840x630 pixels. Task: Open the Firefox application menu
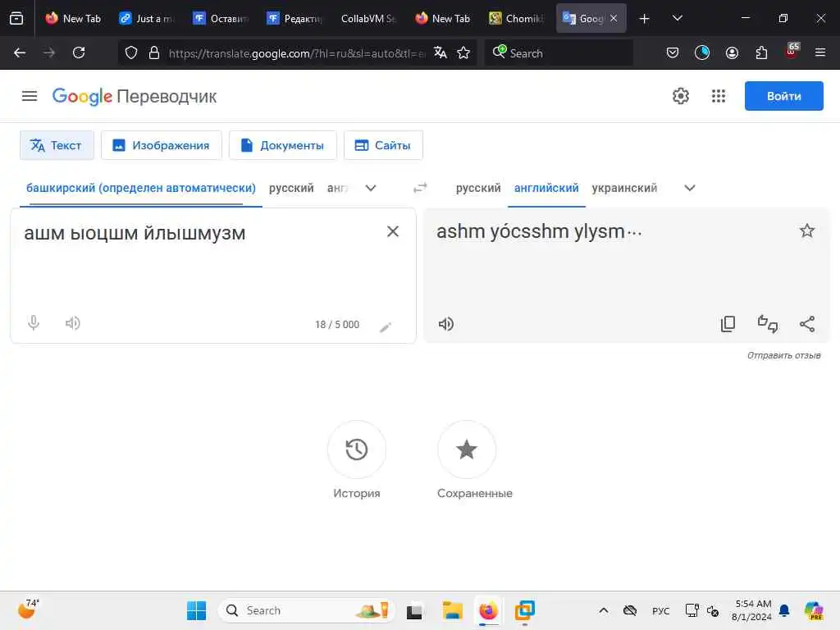coord(820,52)
